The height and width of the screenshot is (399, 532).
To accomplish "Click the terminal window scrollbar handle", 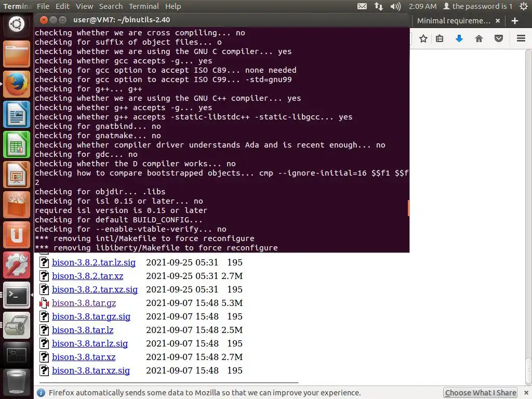I will coord(408,208).
